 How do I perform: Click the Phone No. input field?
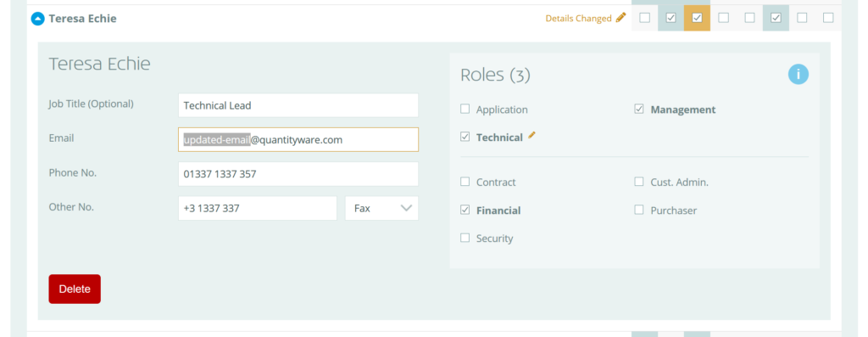(x=298, y=174)
